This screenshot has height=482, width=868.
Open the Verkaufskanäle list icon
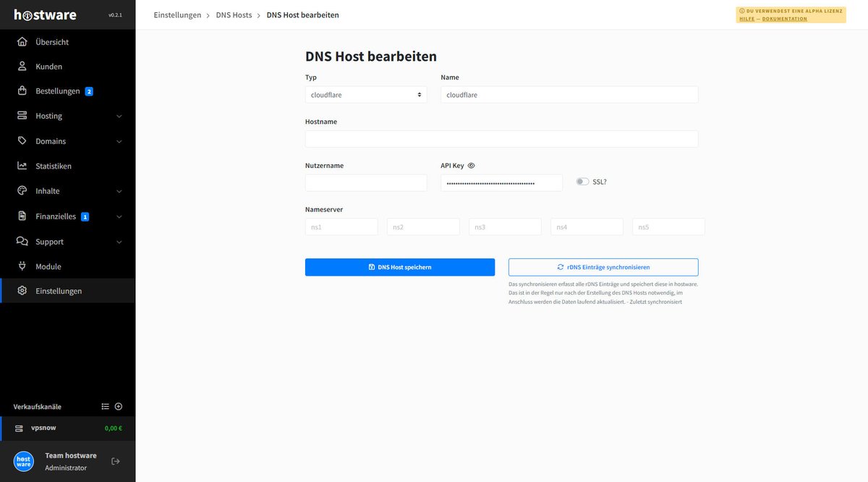point(105,407)
